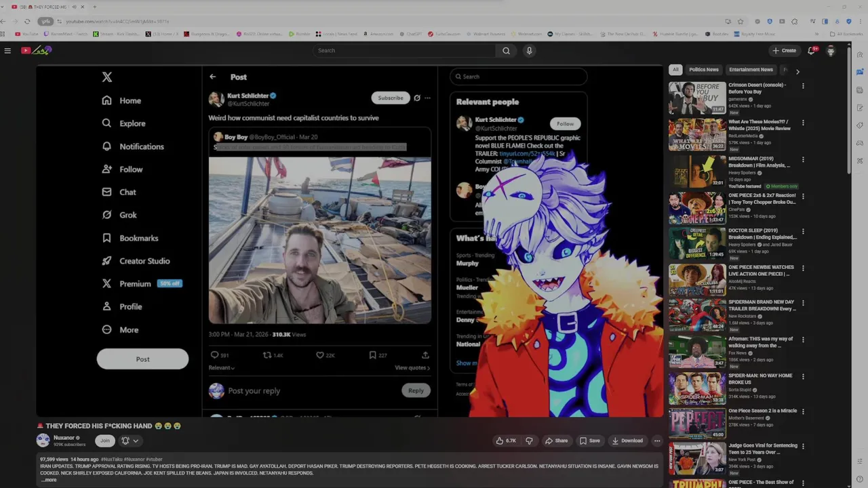Image resolution: width=868 pixels, height=488 pixels.
Task: Reload the page in the browser
Action: coord(27,21)
